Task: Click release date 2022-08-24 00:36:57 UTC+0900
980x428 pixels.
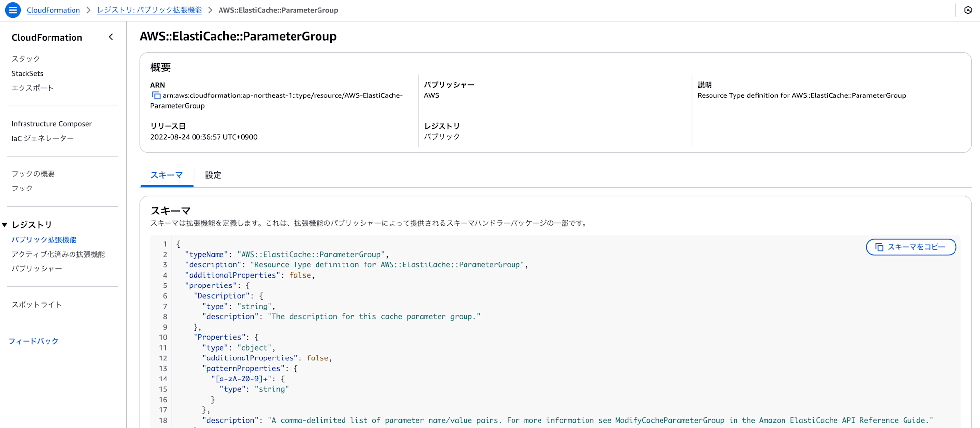Action: click(x=204, y=137)
